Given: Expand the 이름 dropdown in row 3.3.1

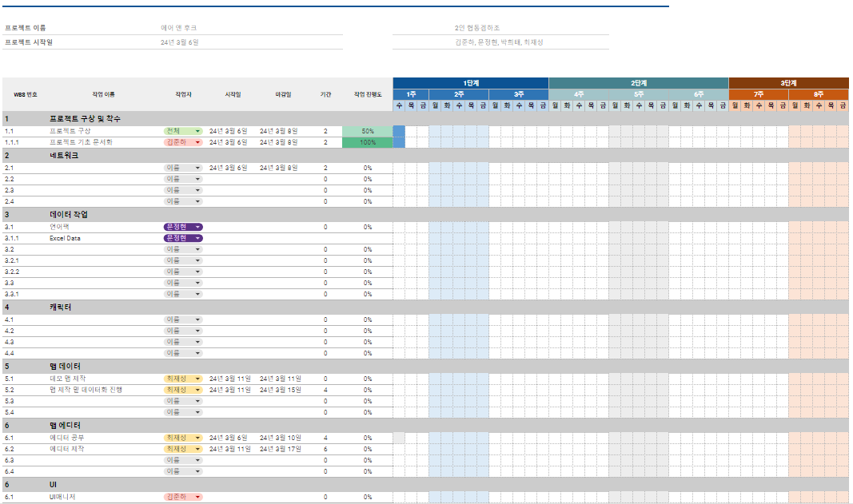Looking at the screenshot, I should [183, 294].
